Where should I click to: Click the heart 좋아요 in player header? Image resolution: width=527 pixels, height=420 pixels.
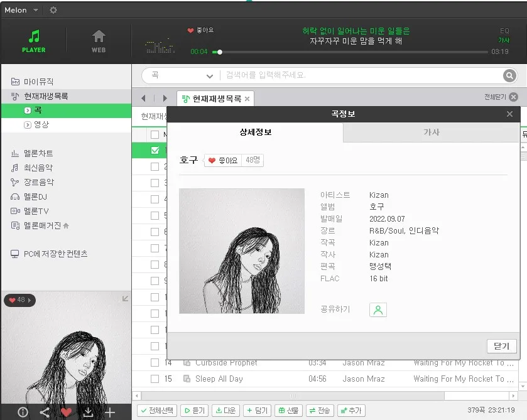point(200,30)
